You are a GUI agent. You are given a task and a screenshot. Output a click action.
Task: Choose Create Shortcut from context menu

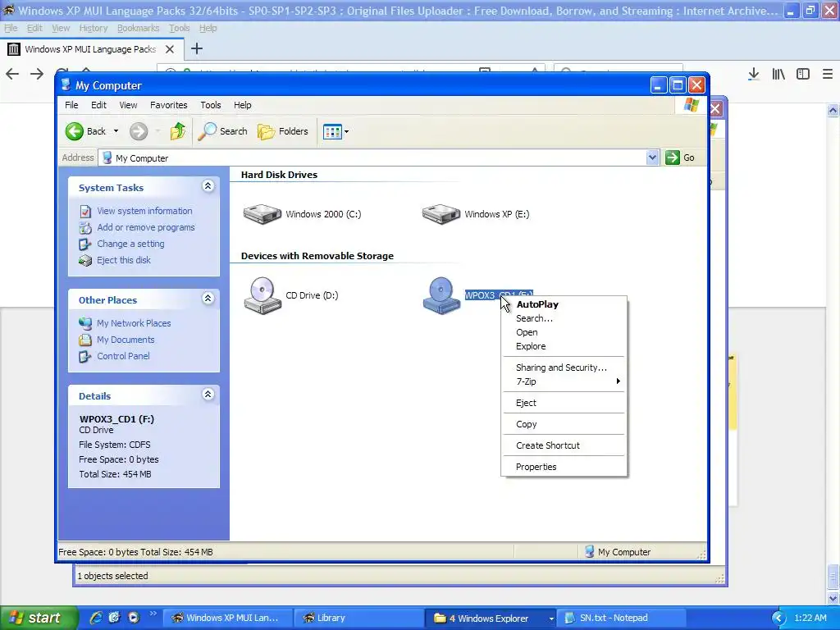pyautogui.click(x=564, y=445)
